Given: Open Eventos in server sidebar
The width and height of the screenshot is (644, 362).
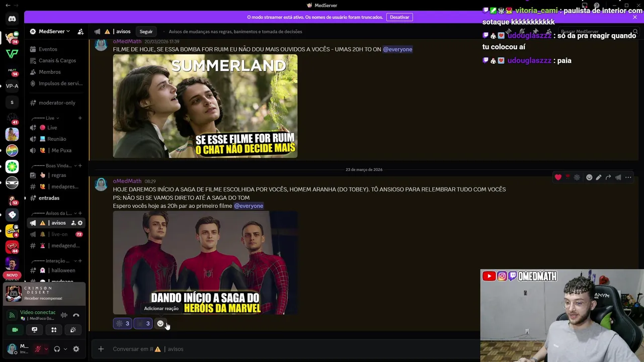Looking at the screenshot, I should pos(56,49).
